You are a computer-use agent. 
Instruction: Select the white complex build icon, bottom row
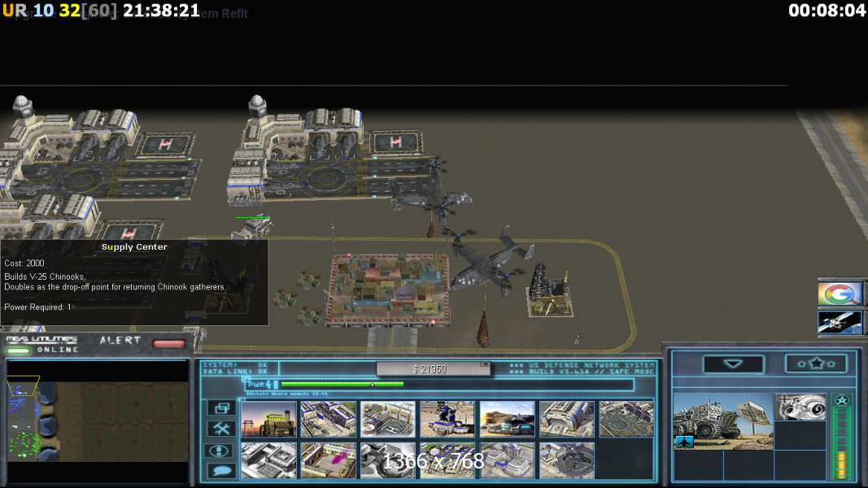[268, 460]
